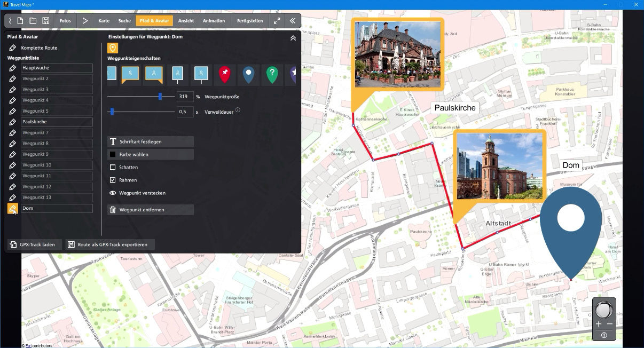Switch to the Animation tab

[x=214, y=20]
